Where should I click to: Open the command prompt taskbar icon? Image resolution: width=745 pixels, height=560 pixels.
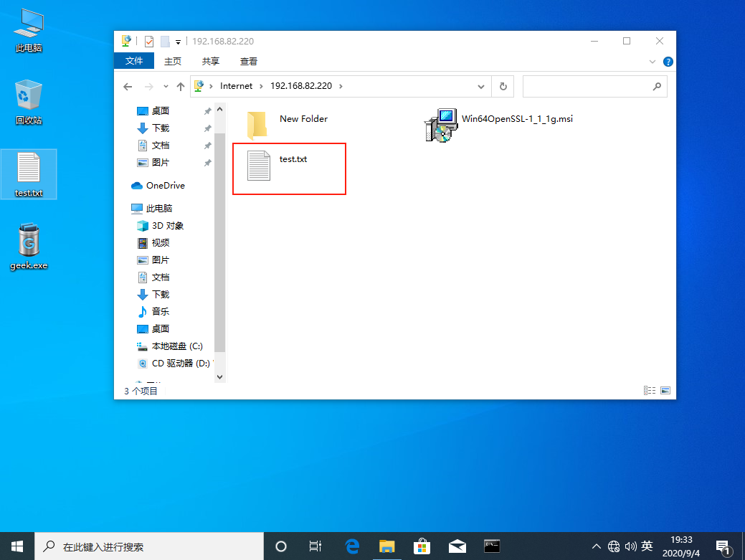tap(492, 546)
